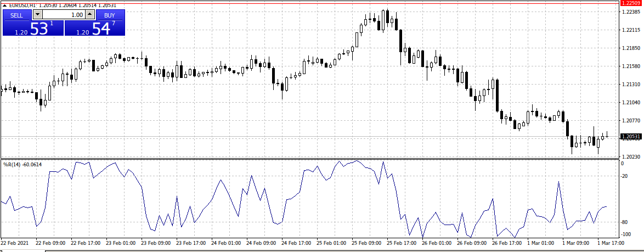644x252 pixels.
Task: Click the red horizontal line at chart top
Action: click(329, 3)
